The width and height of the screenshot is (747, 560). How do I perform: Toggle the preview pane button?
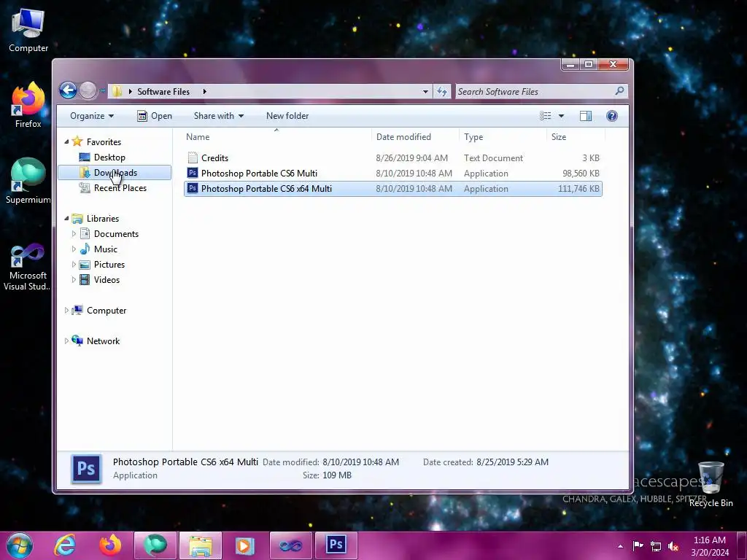(x=586, y=116)
